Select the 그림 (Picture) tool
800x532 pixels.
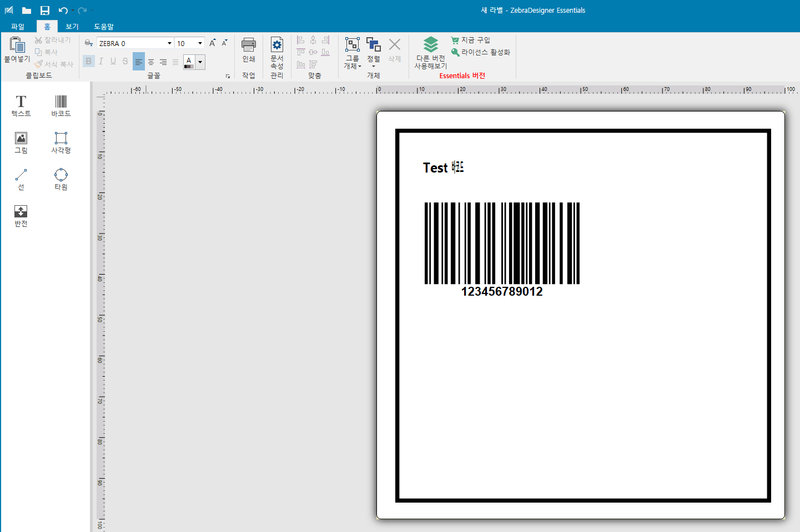tap(21, 143)
